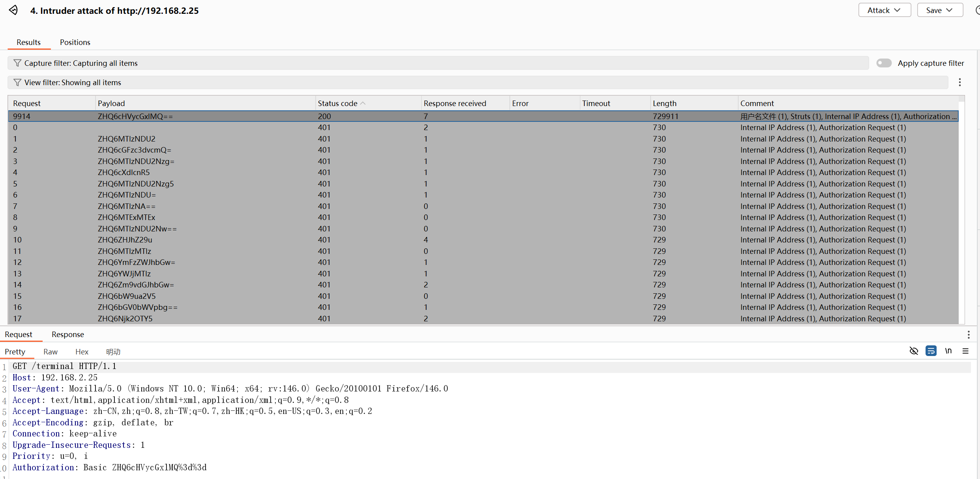Click the Capture filter funnel icon

(17, 63)
